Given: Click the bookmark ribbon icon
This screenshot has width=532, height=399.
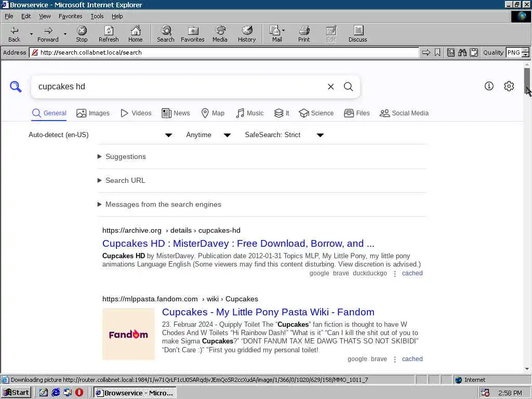Looking at the screenshot, I should click(x=437, y=52).
